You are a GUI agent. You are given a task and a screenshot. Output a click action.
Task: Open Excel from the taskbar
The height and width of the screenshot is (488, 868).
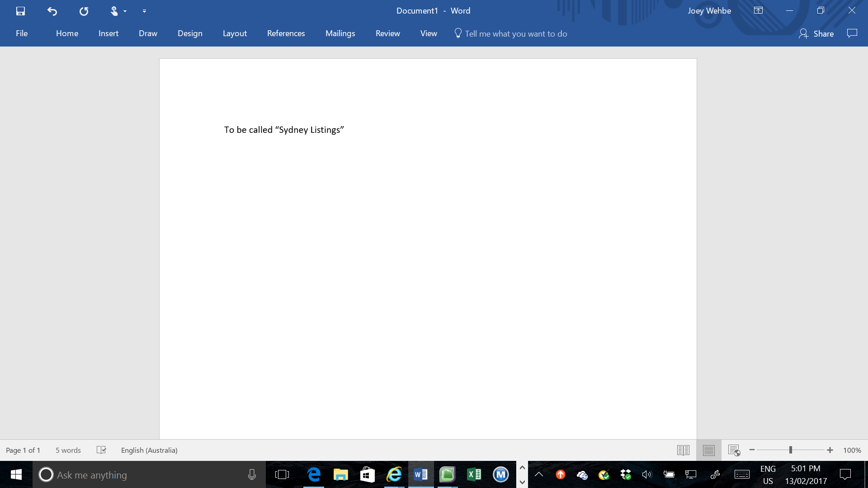(474, 474)
